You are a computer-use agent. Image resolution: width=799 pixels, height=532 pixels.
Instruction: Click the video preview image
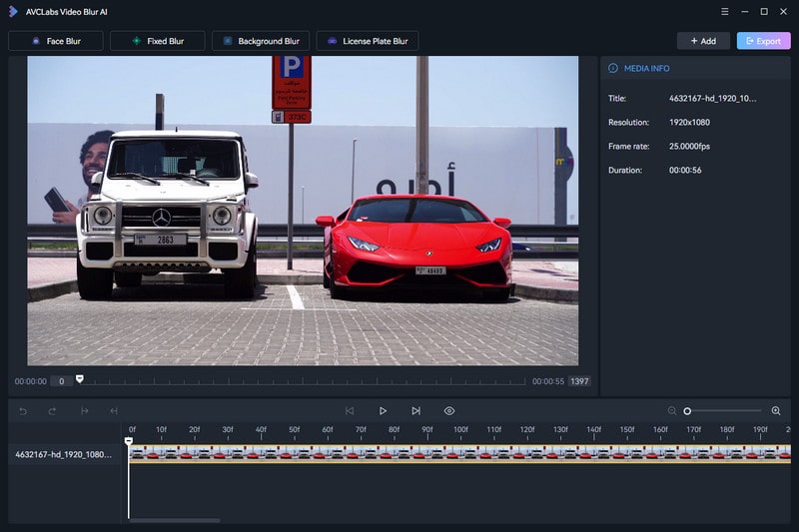[x=303, y=211]
